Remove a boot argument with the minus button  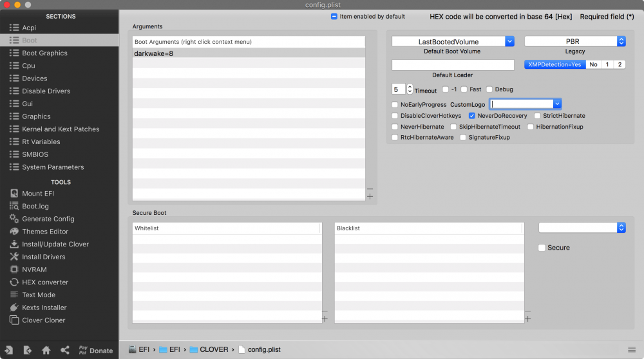coord(370,189)
